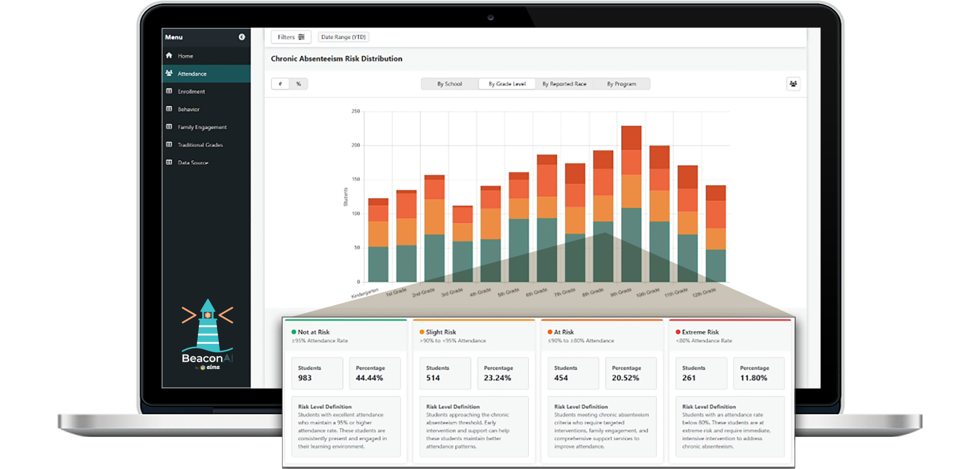Open Data Source via its icon
This screenshot has width=980, height=469.
tap(169, 163)
